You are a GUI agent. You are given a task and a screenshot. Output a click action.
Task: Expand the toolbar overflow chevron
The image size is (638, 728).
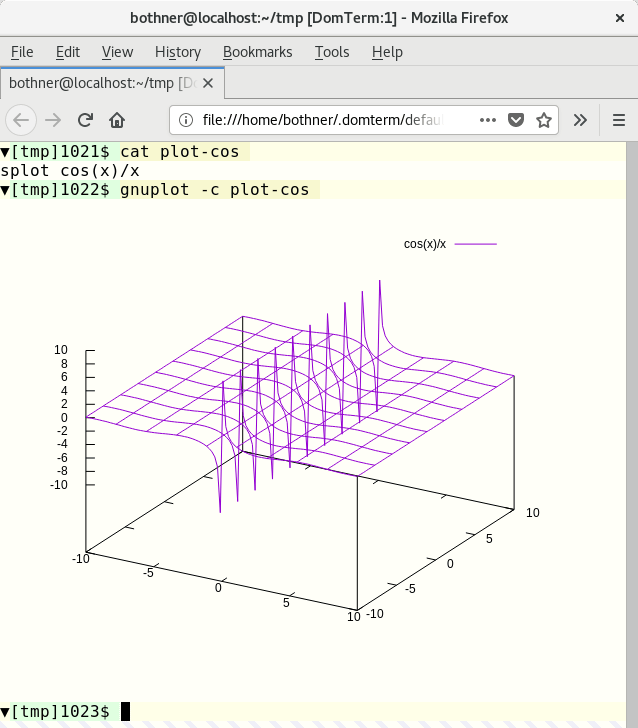(580, 120)
